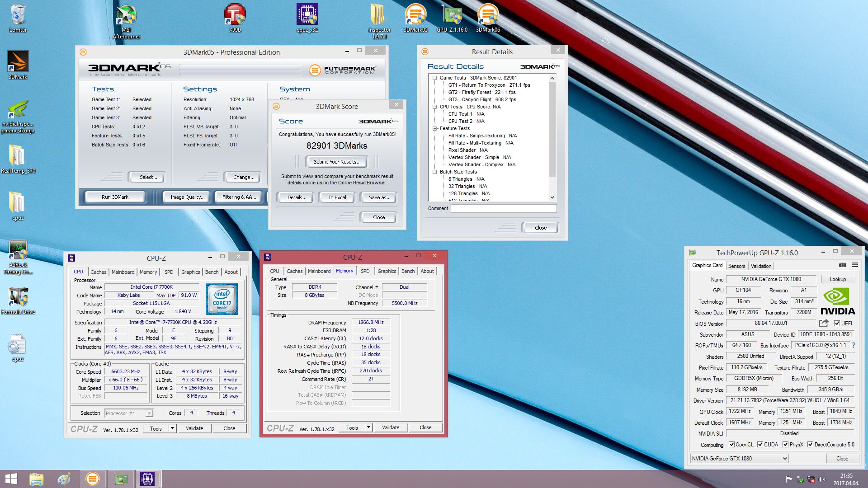This screenshot has width=868, height=488.
Task: Switch to Sensors tab in GPU-Z
Action: (x=736, y=266)
